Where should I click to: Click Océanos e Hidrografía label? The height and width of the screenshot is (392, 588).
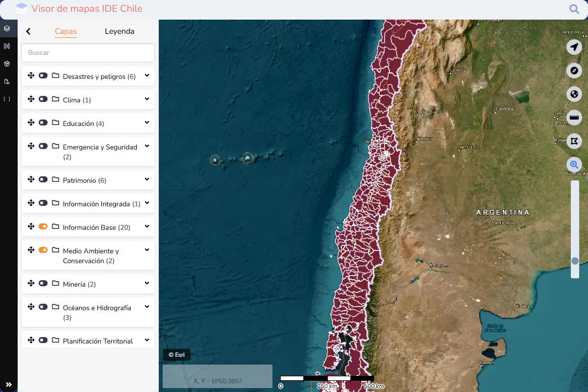[97, 313]
